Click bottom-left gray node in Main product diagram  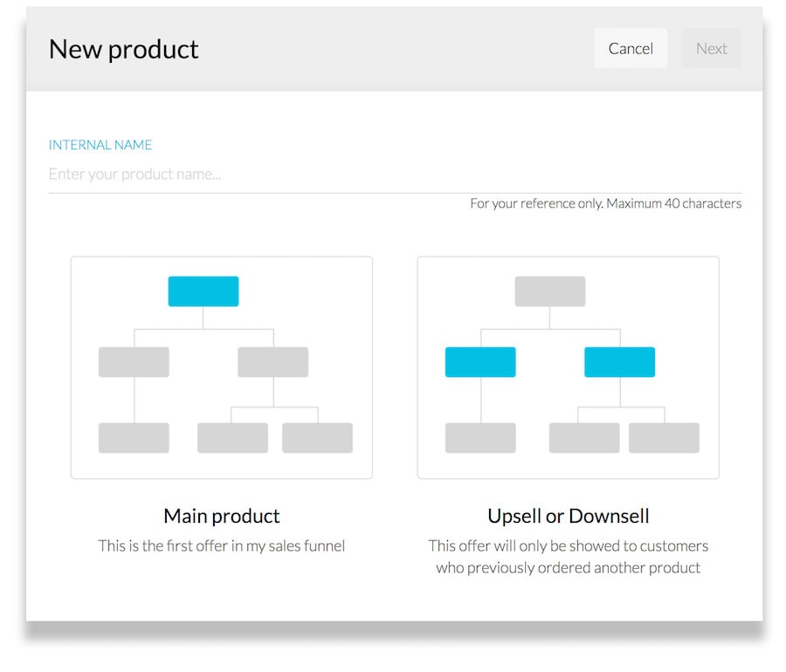coord(134,438)
